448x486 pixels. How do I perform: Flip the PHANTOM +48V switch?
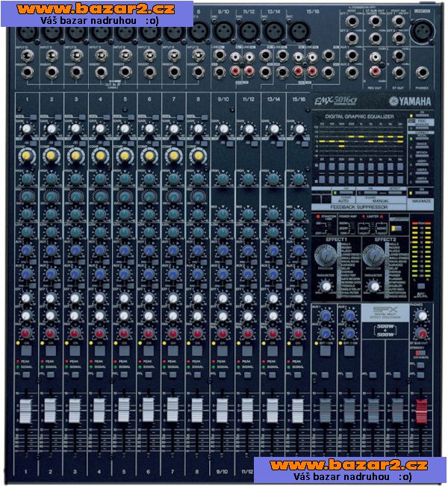point(331,227)
